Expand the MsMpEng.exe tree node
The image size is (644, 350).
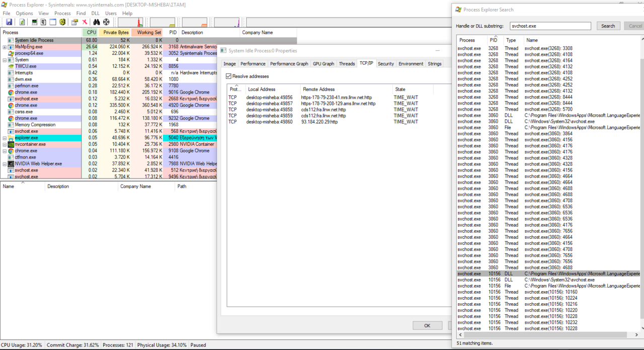click(x=5, y=47)
